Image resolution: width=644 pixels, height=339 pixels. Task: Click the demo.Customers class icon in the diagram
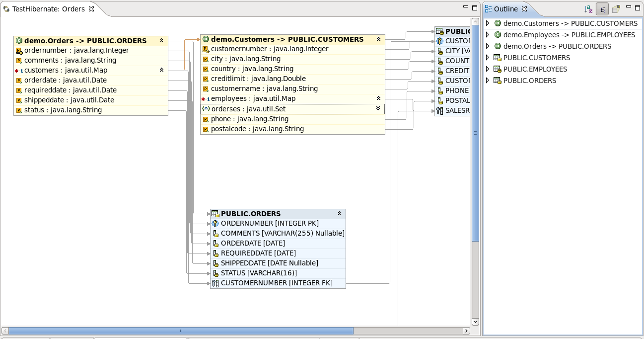click(x=206, y=39)
